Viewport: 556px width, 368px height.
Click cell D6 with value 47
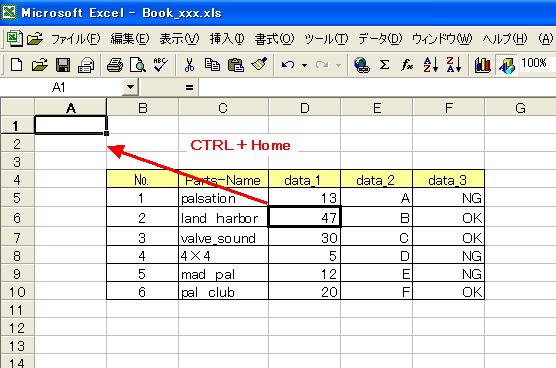point(305,217)
